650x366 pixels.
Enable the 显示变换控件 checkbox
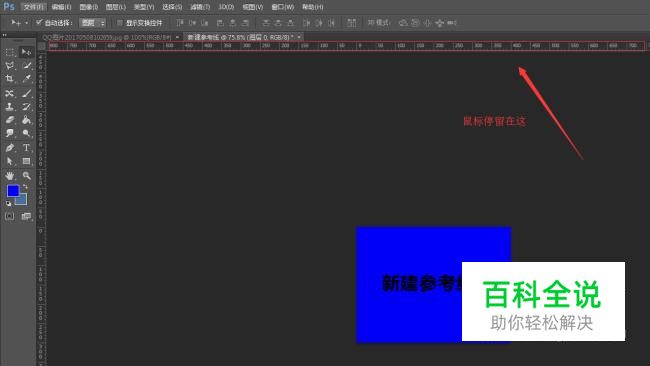[120, 23]
